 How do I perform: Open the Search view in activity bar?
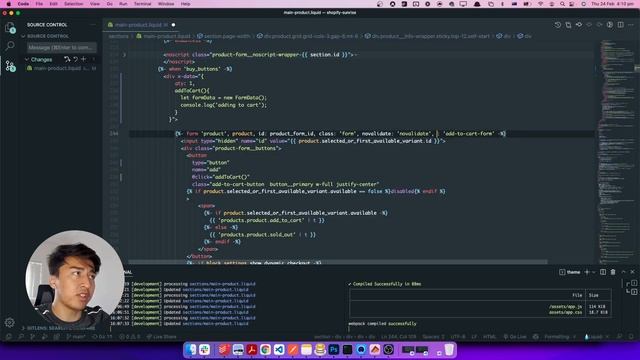click(x=10, y=46)
